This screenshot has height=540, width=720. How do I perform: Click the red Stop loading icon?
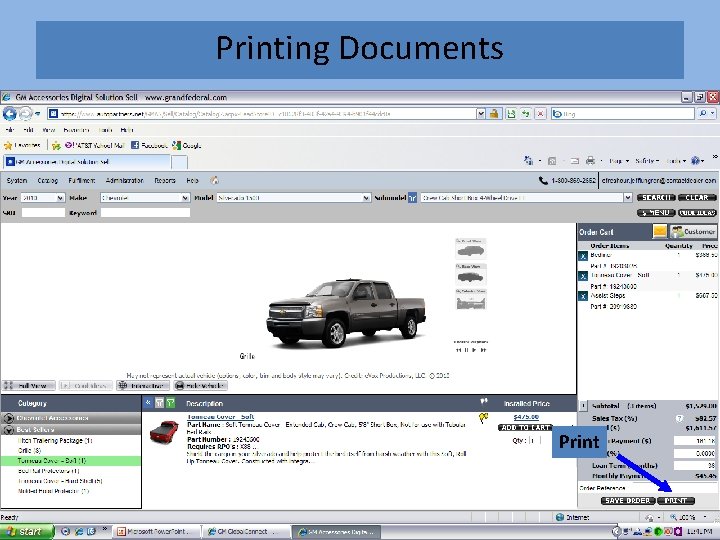[540, 113]
